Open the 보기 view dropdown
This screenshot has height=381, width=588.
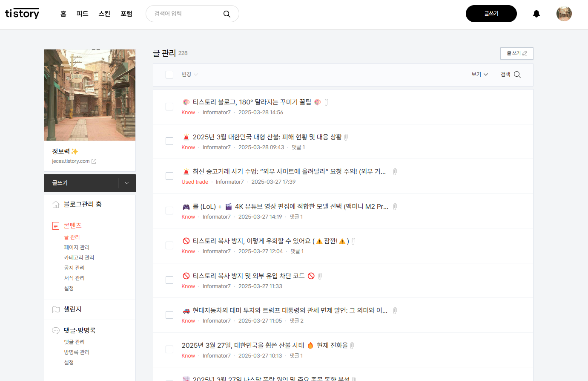[479, 75]
